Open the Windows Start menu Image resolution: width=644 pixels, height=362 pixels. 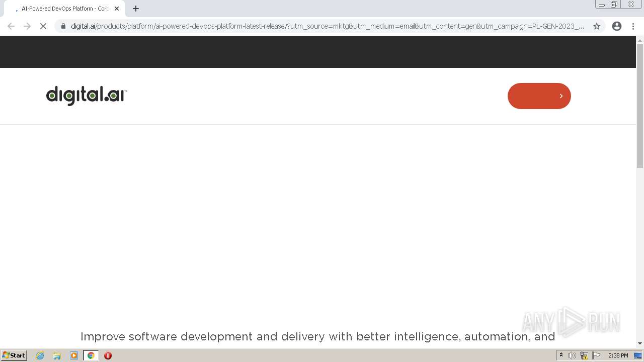[14, 355]
